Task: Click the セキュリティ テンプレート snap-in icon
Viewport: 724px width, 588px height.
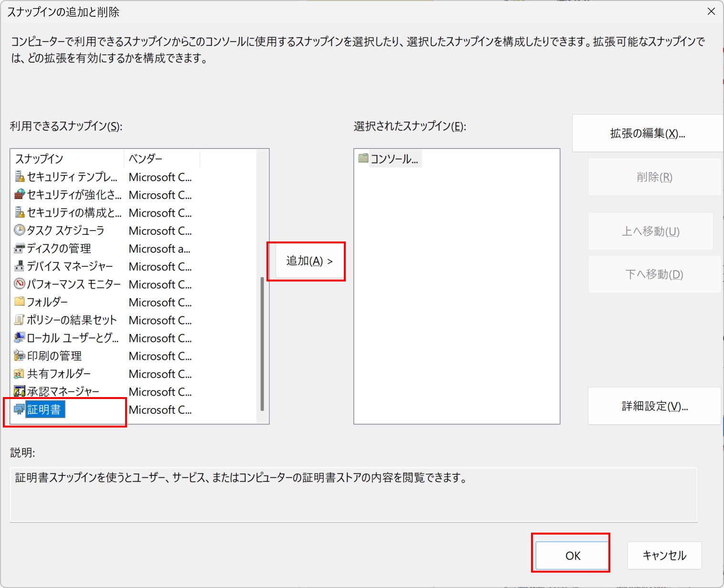Action: tap(20, 177)
